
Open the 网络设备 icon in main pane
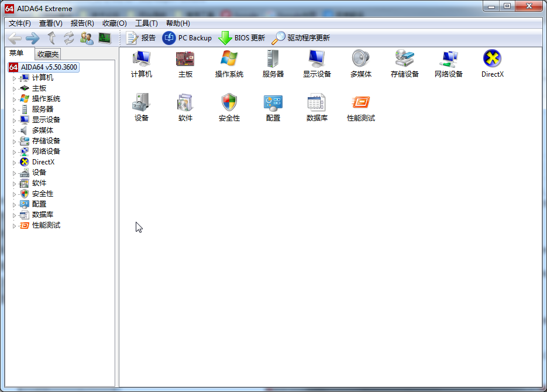click(x=449, y=64)
